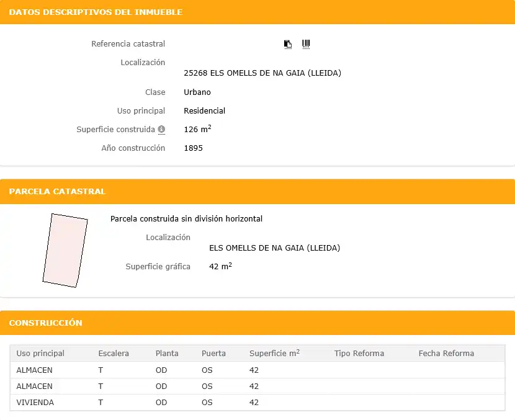
Task: Click the Año construcción label
Action: [x=133, y=148]
